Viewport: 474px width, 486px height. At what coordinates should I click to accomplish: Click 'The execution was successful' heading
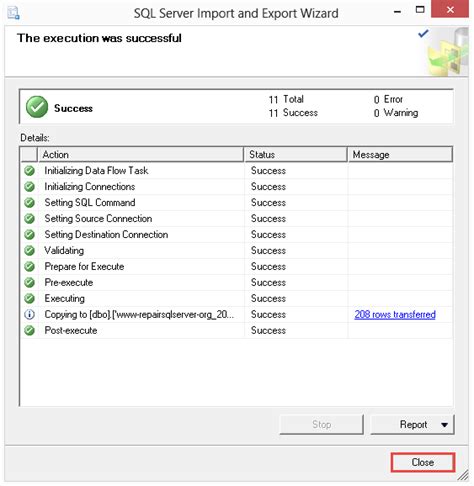pos(99,38)
